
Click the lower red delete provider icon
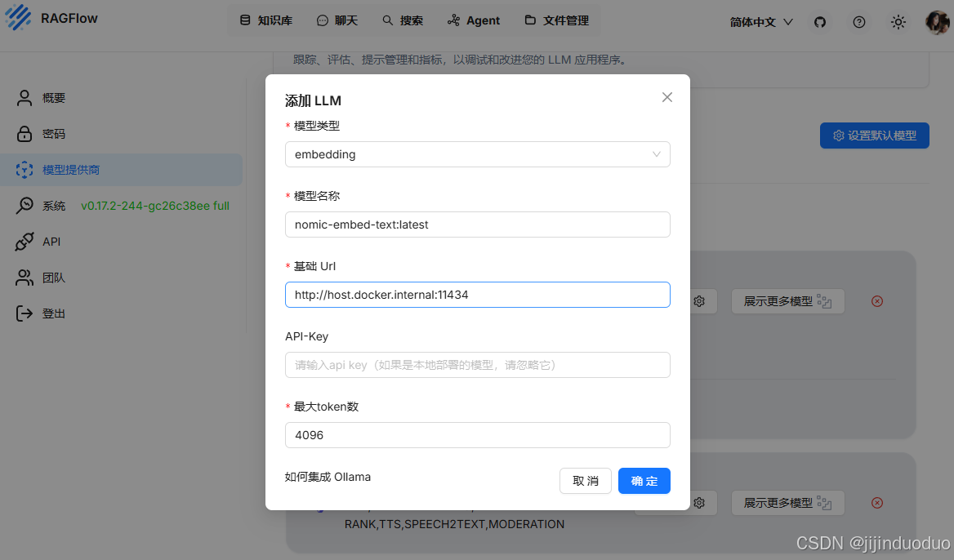tap(876, 503)
